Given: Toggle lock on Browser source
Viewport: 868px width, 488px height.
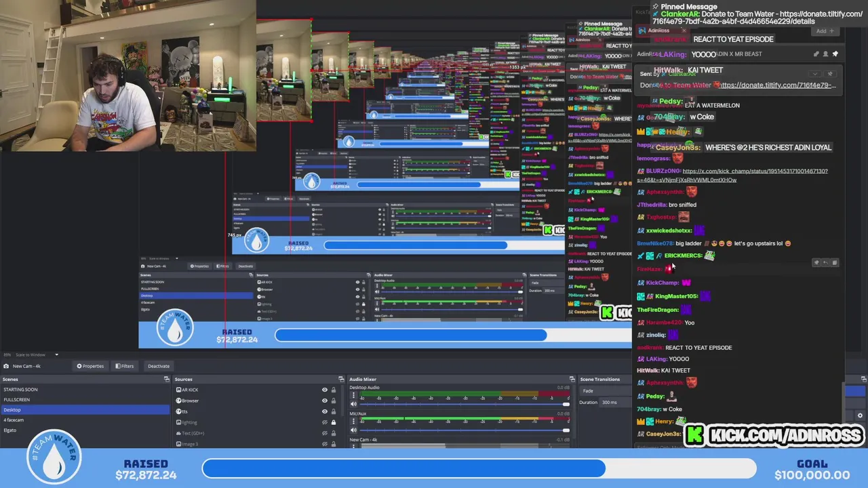Looking at the screenshot, I should coord(333,401).
